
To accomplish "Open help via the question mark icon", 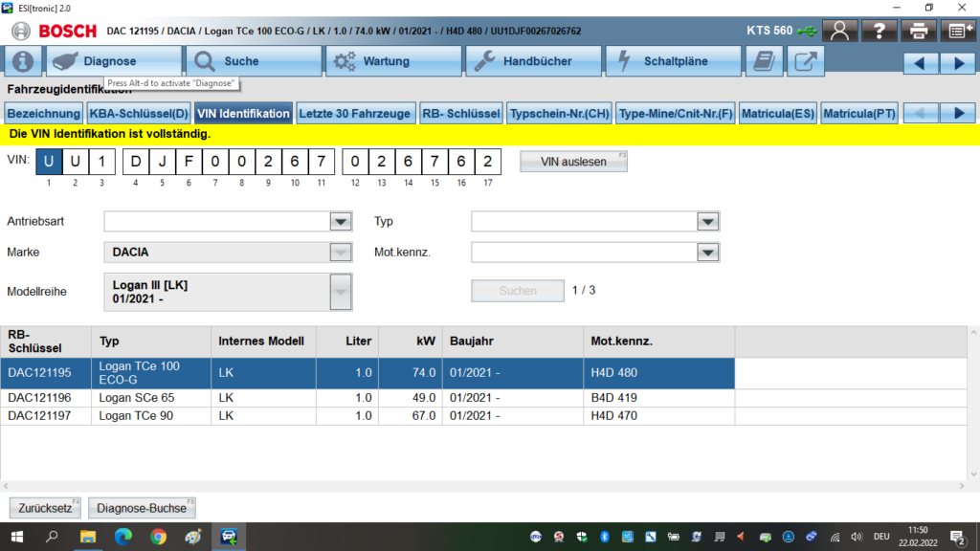I will click(879, 31).
